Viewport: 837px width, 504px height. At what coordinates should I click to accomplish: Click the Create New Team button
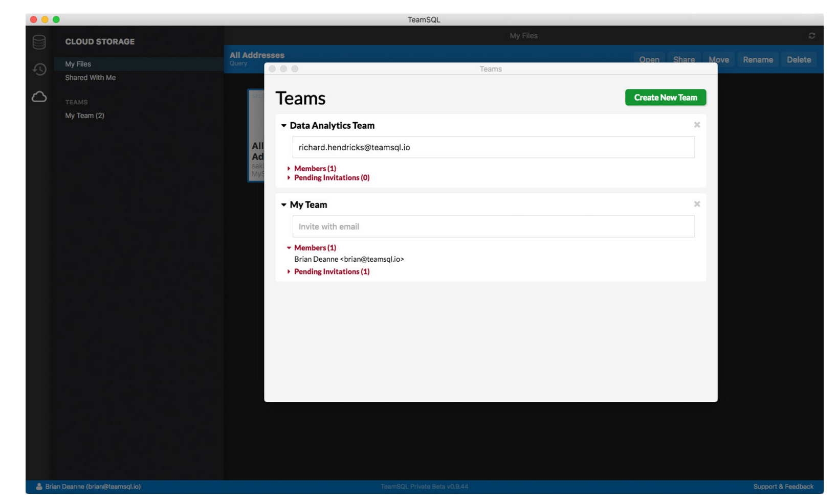pyautogui.click(x=665, y=97)
